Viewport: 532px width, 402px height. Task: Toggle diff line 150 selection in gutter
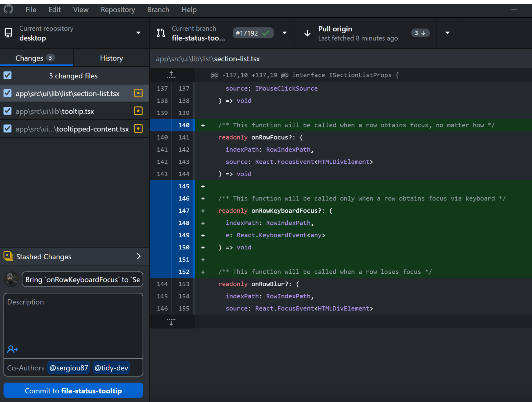(x=172, y=247)
